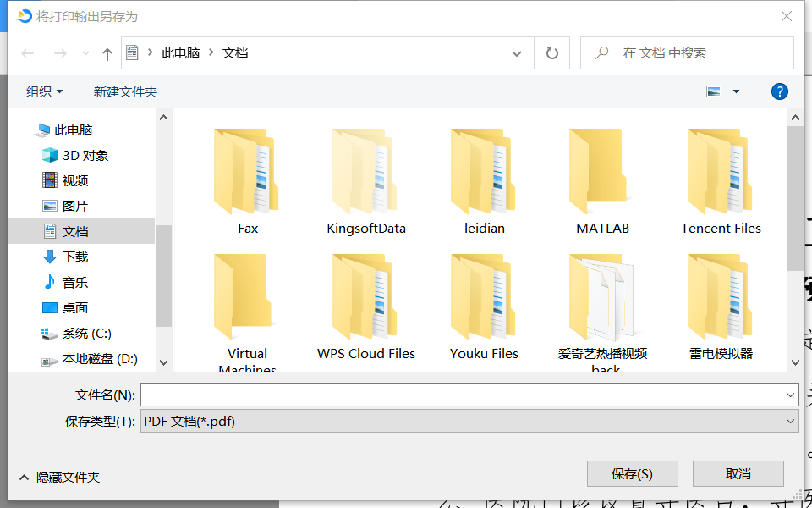Open the 保存类型 file type dropdown
The width and height of the screenshot is (812, 508).
pos(469,421)
